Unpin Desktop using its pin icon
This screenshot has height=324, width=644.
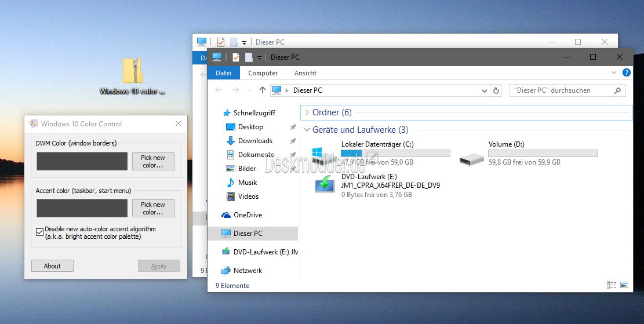(x=293, y=127)
